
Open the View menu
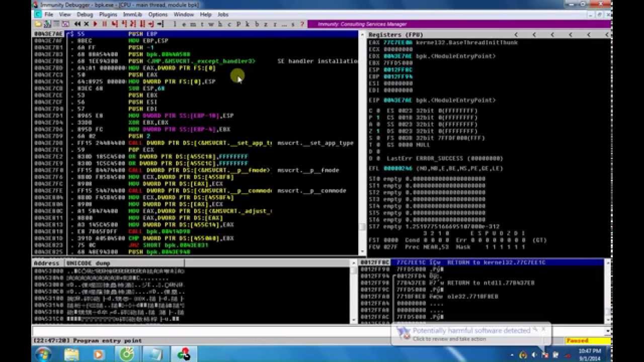(x=65, y=15)
